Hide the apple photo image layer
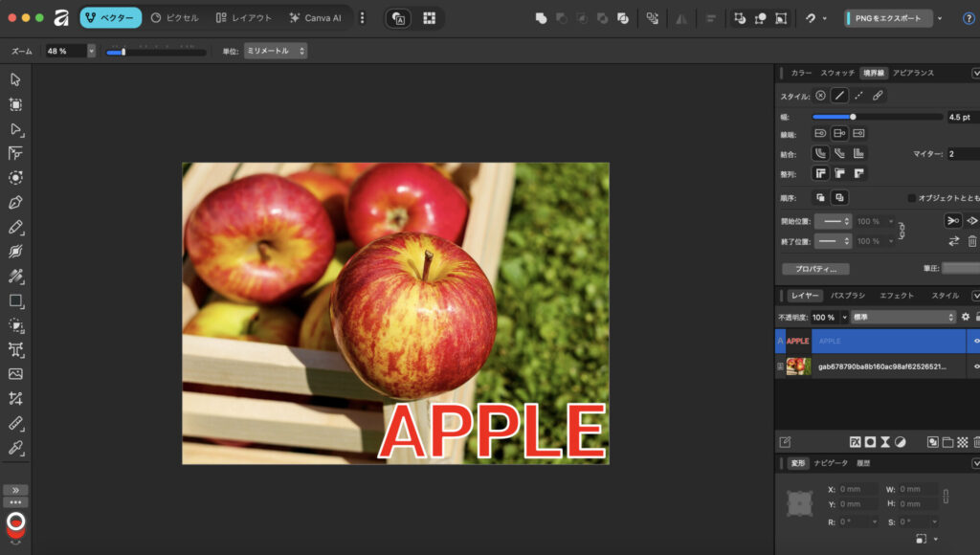 (x=976, y=366)
